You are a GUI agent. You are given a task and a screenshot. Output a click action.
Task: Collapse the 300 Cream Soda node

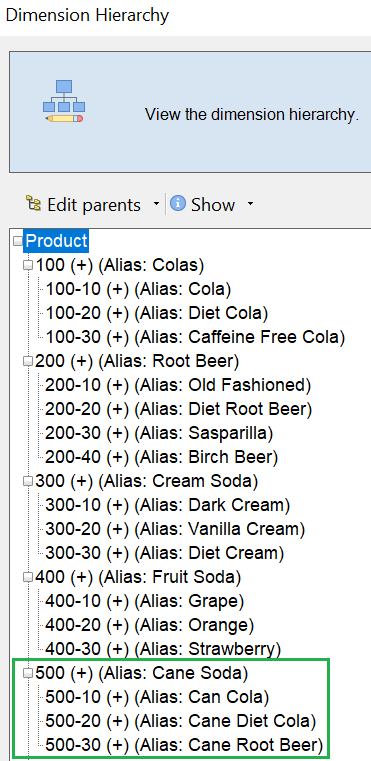tap(28, 481)
